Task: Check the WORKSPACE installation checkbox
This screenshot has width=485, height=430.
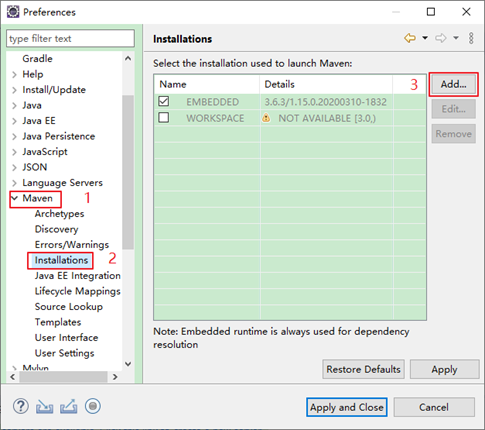Action: [164, 117]
